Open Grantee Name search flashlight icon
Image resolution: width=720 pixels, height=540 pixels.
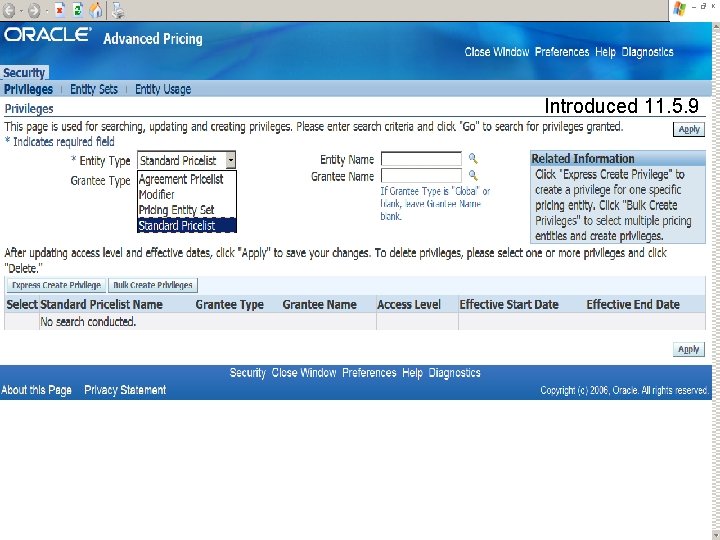pyautogui.click(x=473, y=175)
